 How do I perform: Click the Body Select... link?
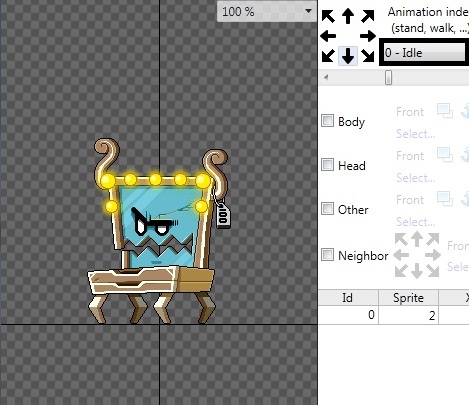pos(416,134)
